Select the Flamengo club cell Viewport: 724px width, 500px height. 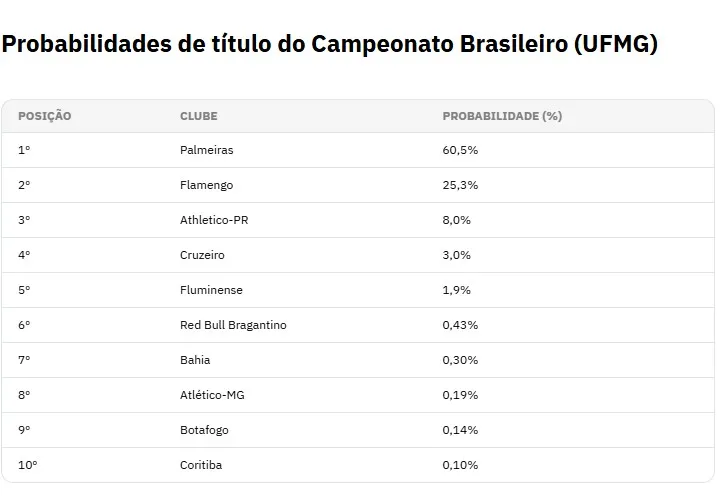point(206,185)
